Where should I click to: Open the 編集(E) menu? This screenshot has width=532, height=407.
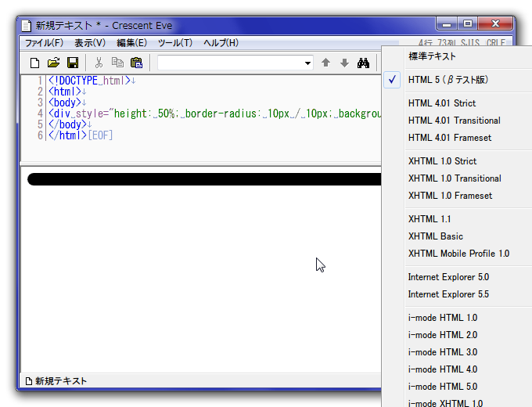click(131, 43)
